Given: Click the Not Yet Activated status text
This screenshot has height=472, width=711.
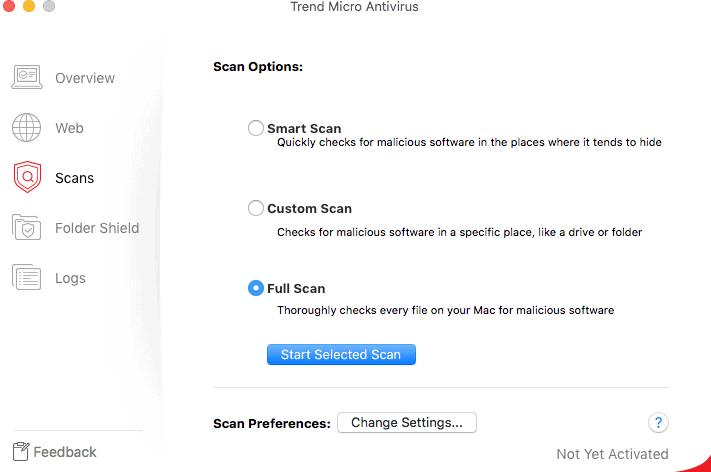Looking at the screenshot, I should pyautogui.click(x=612, y=454).
